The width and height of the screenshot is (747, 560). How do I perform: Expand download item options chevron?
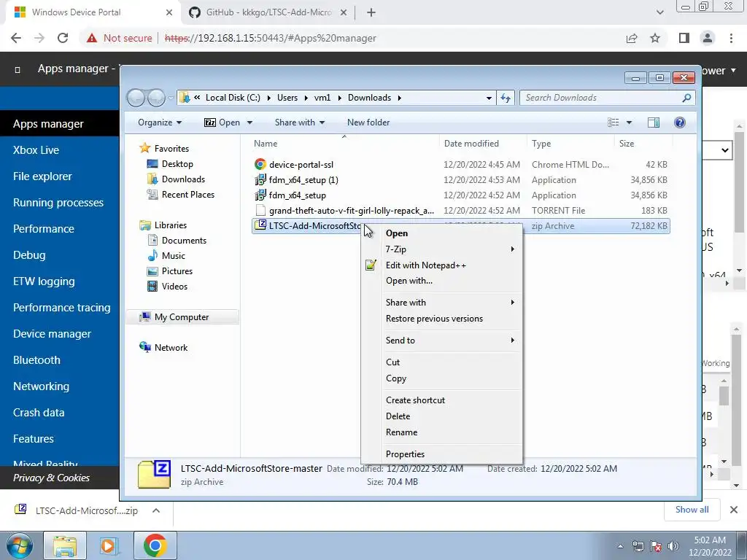(156, 510)
